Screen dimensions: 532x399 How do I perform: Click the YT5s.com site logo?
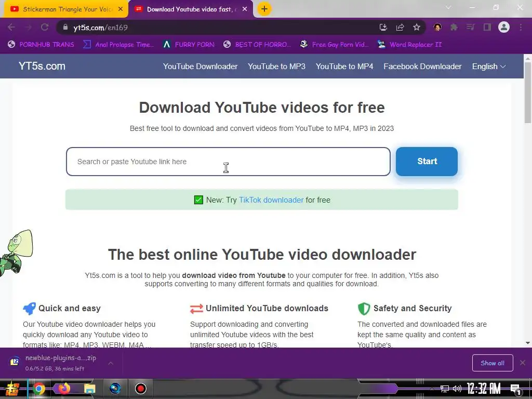point(42,66)
